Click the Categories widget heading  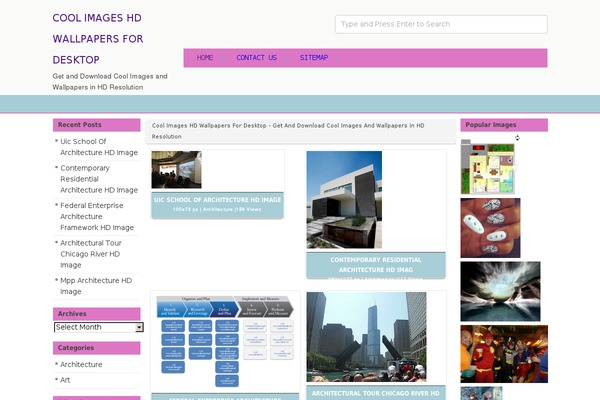(96, 348)
